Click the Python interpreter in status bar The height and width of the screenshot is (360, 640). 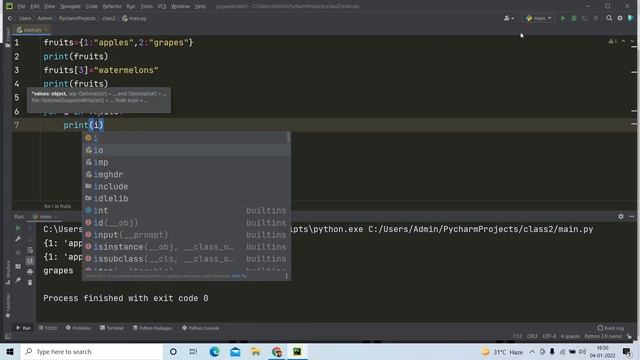603,337
